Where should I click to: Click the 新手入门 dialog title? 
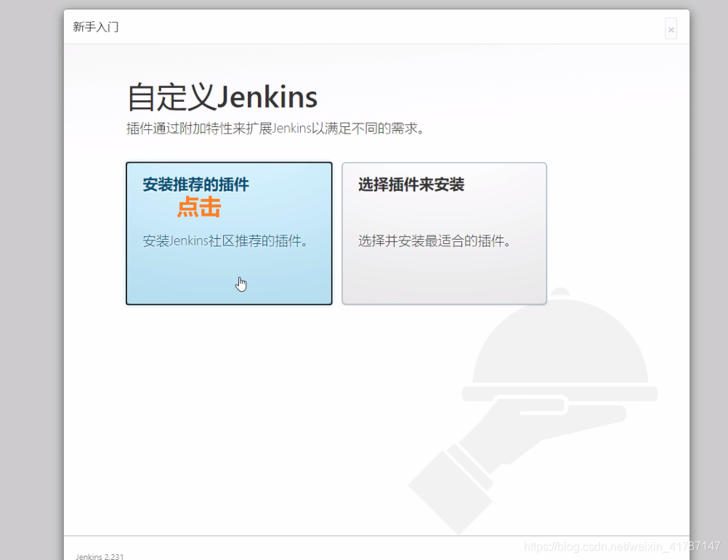[96, 27]
